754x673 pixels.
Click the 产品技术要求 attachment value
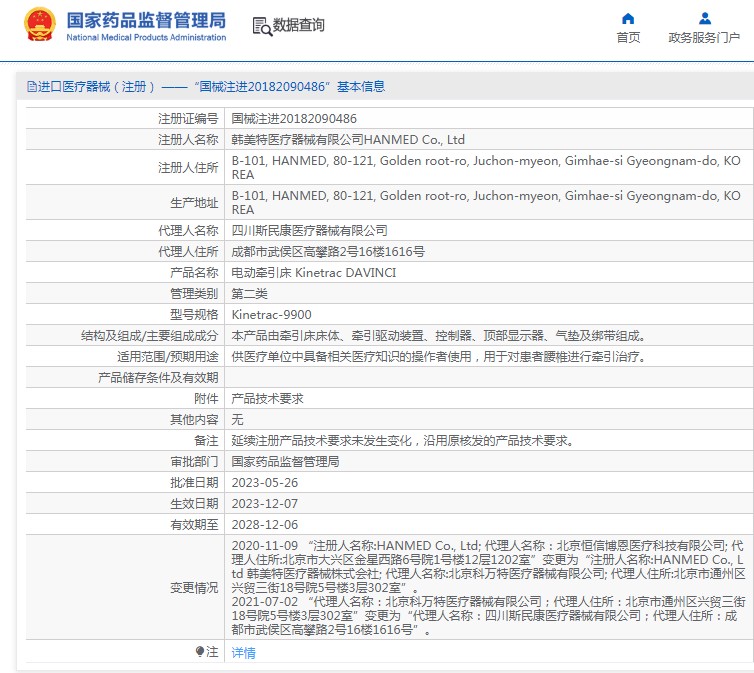click(267, 399)
